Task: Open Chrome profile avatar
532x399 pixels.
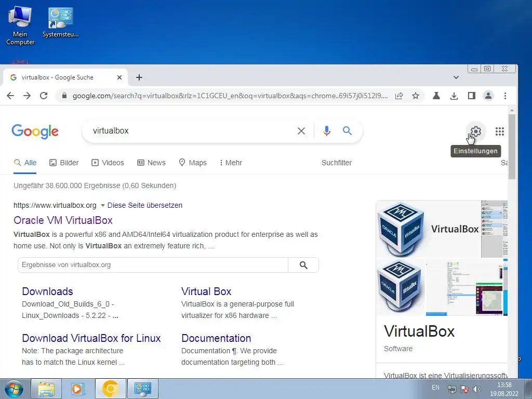Action: (x=488, y=96)
